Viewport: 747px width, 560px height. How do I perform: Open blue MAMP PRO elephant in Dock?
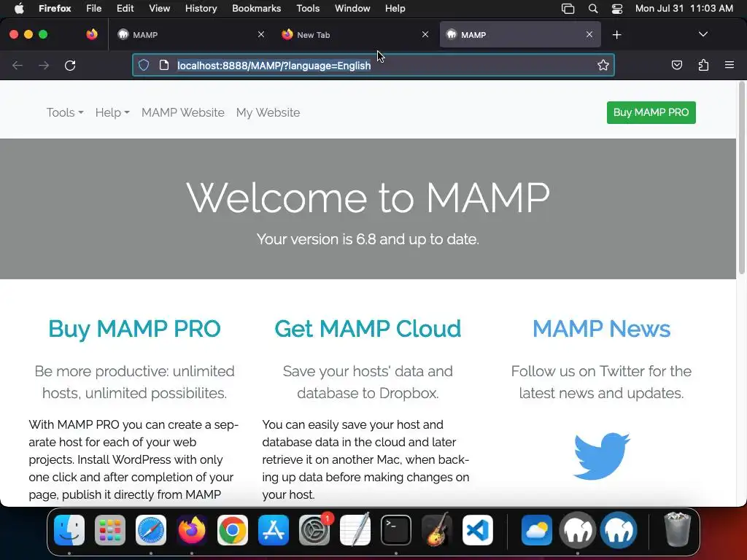[619, 530]
